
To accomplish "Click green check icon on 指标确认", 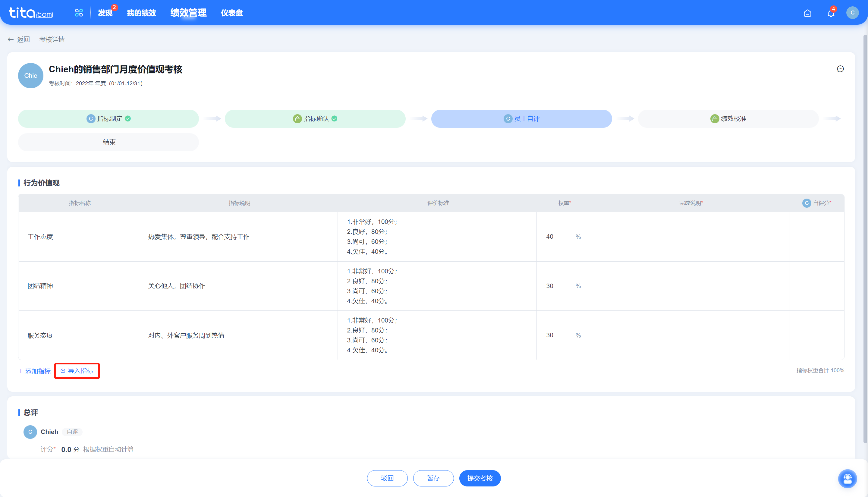I will click(335, 119).
